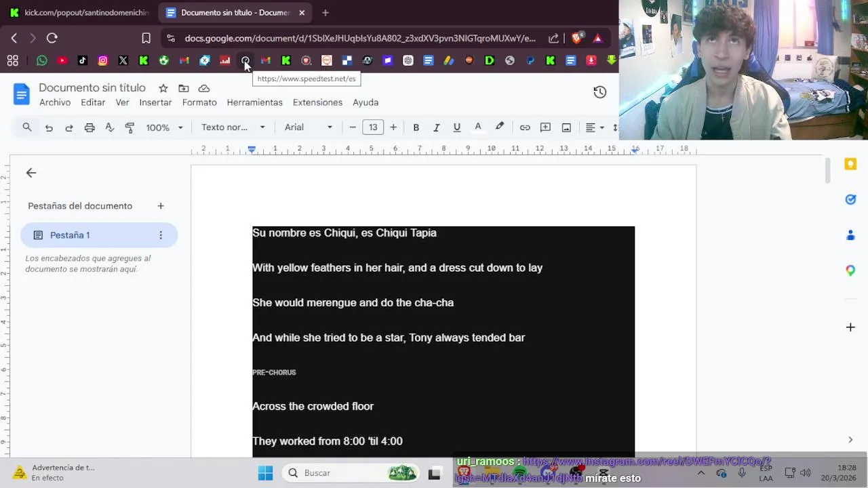
Task: Open the Formato menu
Action: coord(199,102)
